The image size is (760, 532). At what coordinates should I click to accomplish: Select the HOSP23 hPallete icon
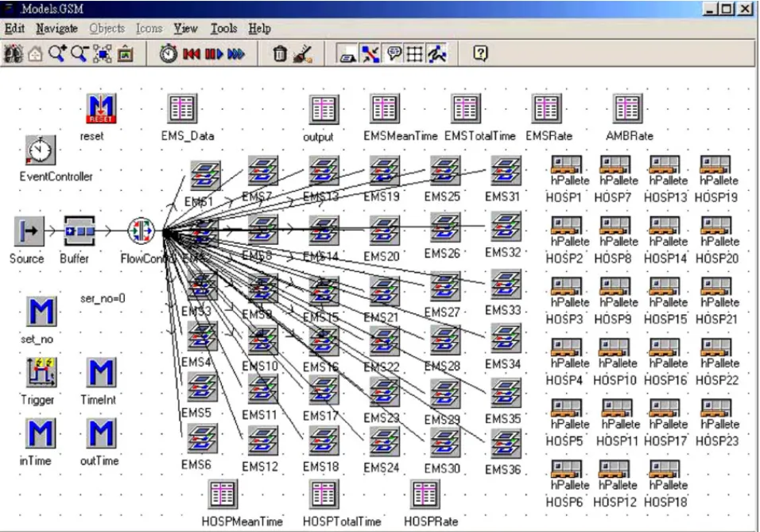[x=716, y=408]
